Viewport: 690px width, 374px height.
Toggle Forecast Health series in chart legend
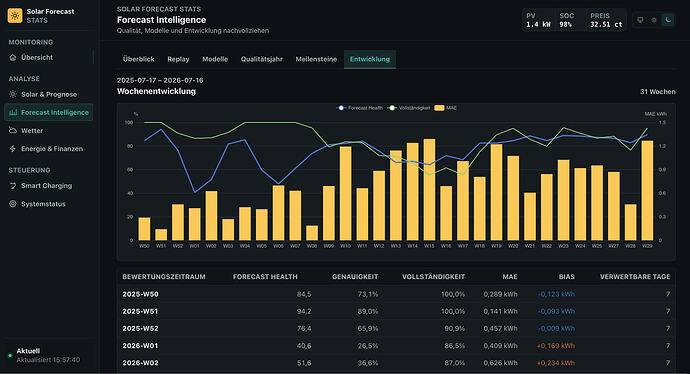(x=360, y=108)
